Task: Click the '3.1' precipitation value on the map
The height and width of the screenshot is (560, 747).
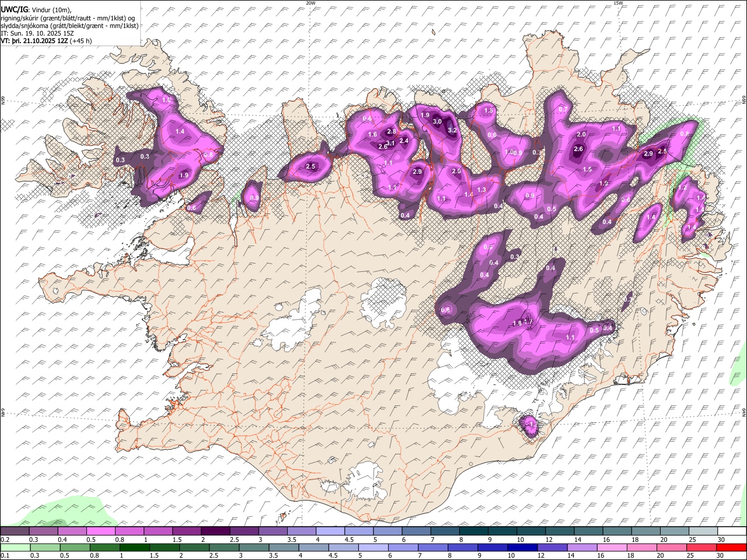Action: [391, 143]
